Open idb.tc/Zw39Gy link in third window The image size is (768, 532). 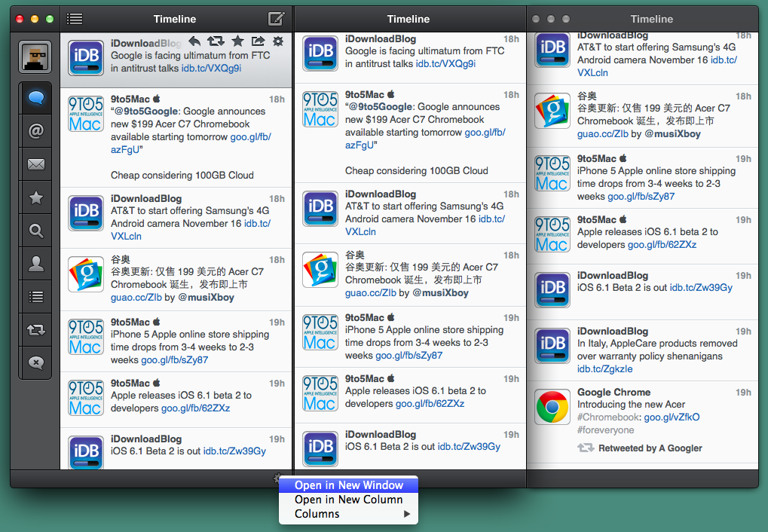[x=701, y=288]
